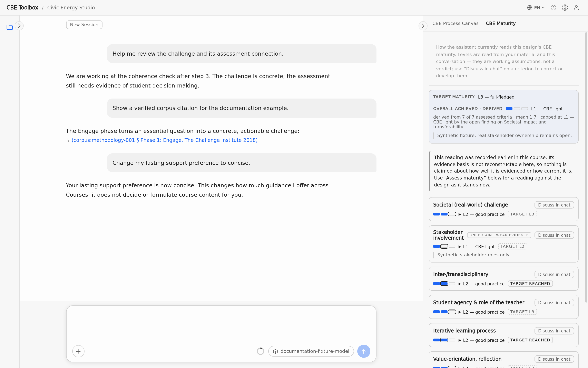The height and width of the screenshot is (368, 588).
Task: Open settings gear icon
Action: coord(565,8)
